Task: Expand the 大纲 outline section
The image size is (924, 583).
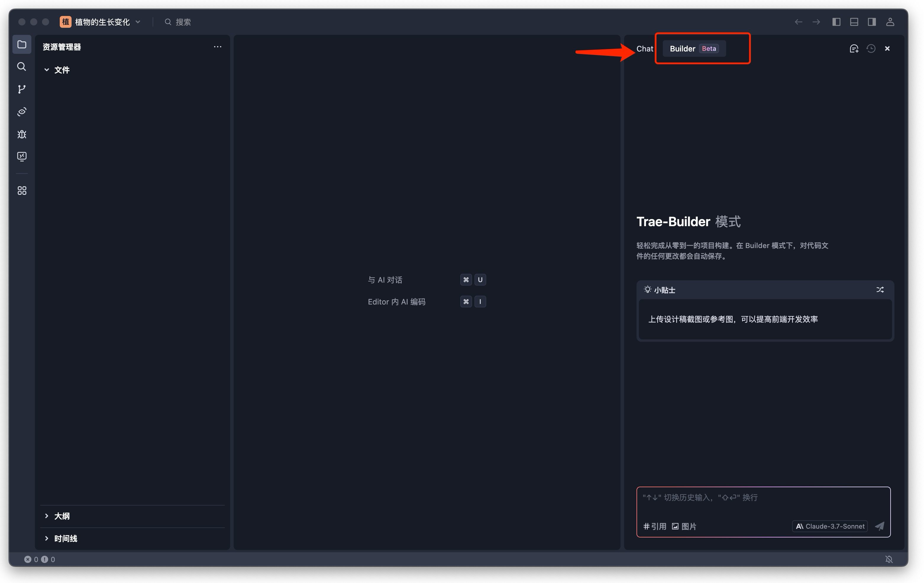Action: point(57,516)
